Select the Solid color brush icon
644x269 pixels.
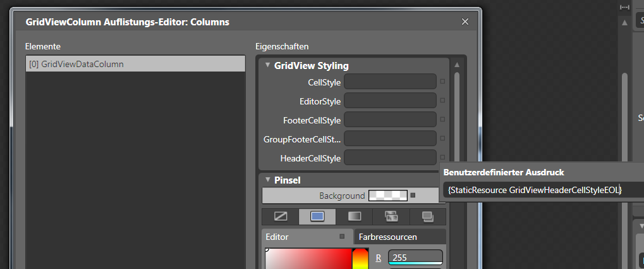(317, 216)
